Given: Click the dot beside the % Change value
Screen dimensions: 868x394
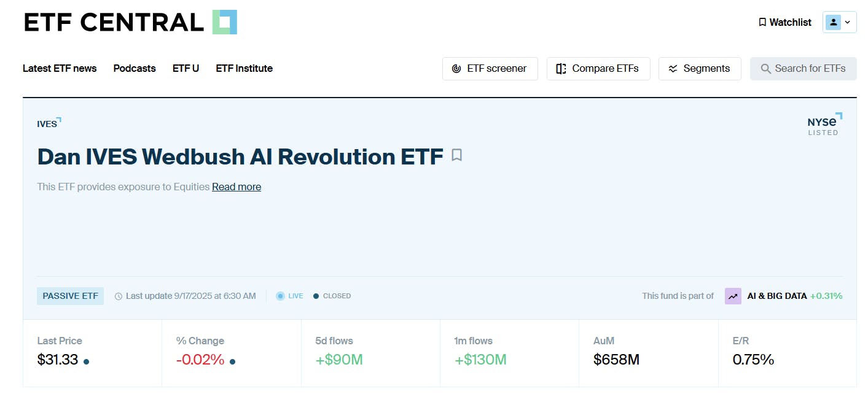Looking at the screenshot, I should [x=232, y=362].
